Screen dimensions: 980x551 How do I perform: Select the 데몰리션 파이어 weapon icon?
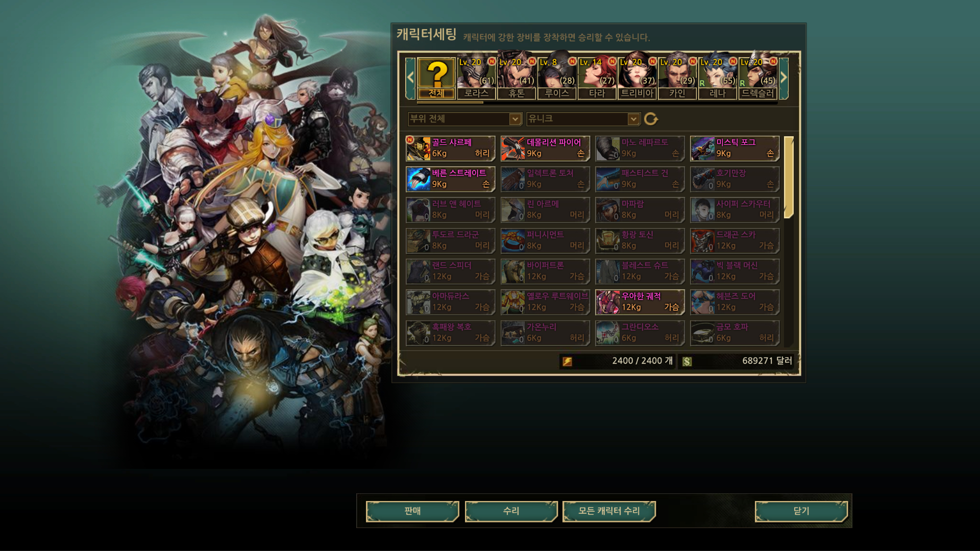513,148
